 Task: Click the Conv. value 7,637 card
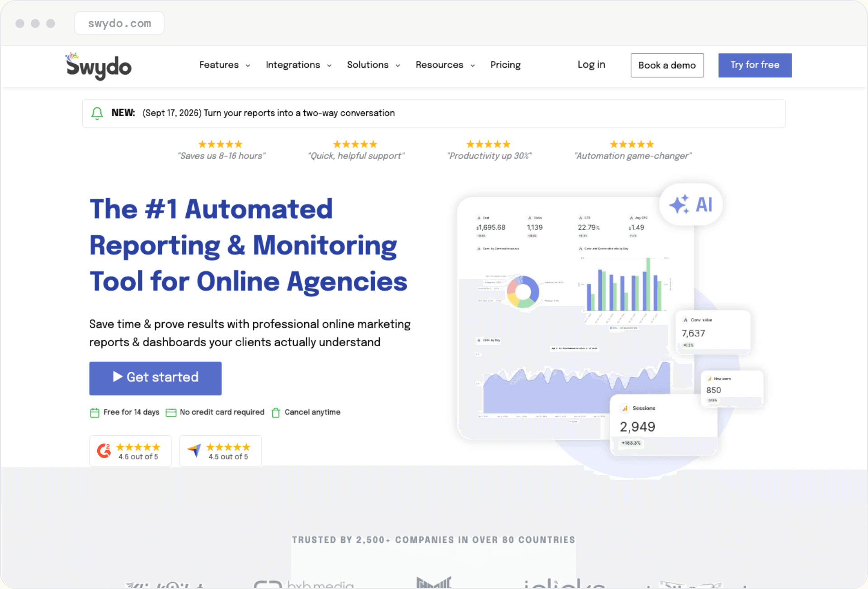pyautogui.click(x=713, y=332)
